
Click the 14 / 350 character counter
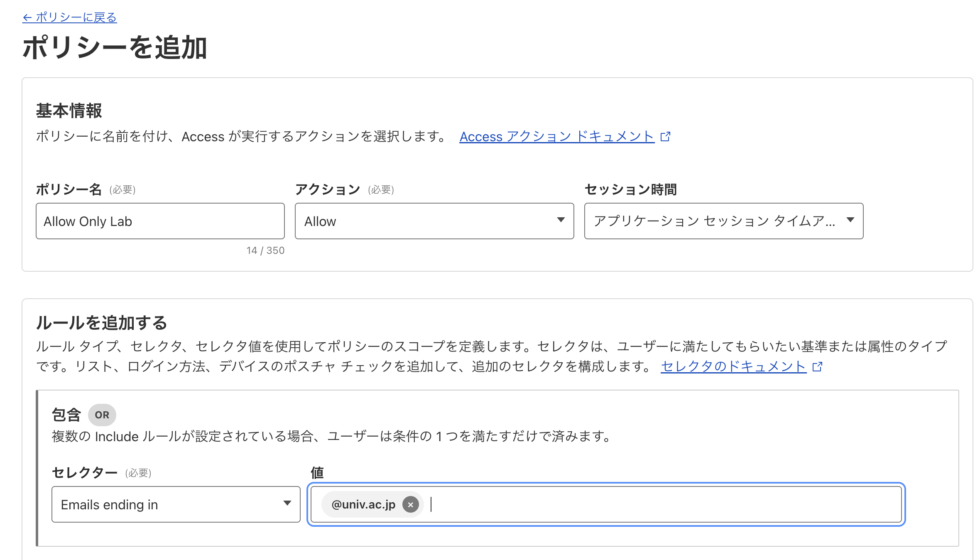pos(265,251)
